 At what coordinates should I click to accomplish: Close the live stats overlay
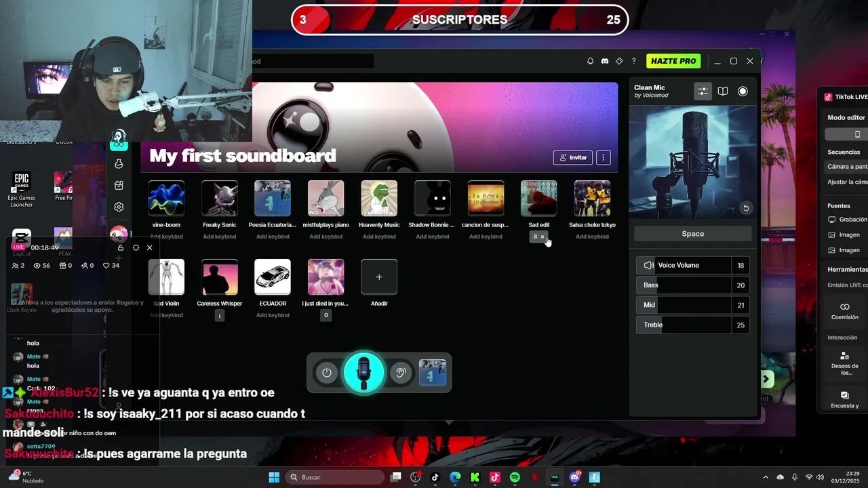click(150, 247)
